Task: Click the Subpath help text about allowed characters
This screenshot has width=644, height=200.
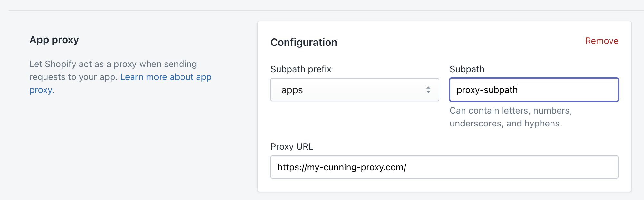Action: [510, 117]
